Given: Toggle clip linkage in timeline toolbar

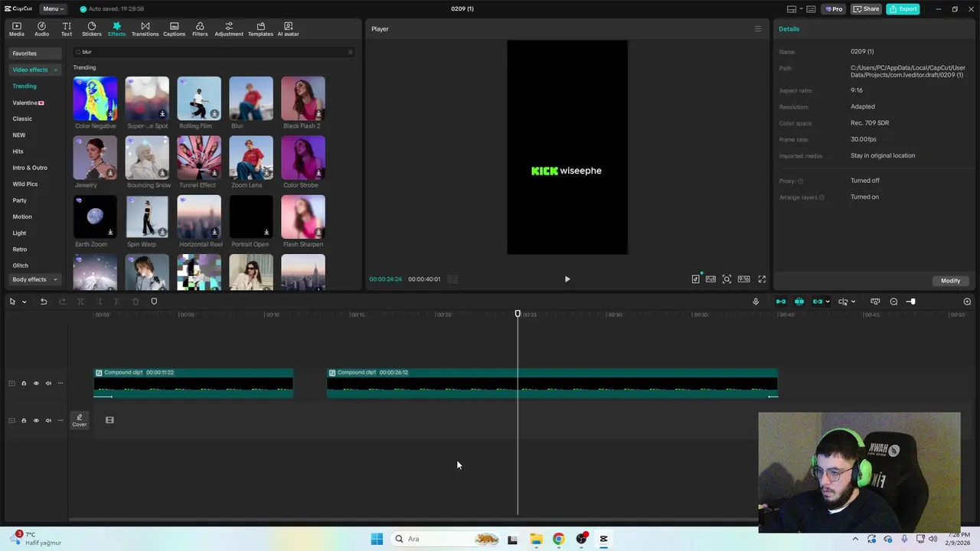Looking at the screenshot, I should [x=817, y=302].
